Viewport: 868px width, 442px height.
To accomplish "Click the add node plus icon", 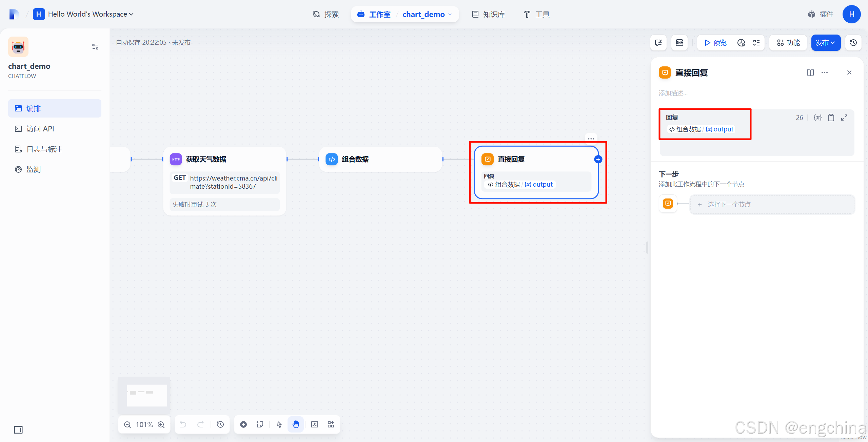I will tap(243, 424).
